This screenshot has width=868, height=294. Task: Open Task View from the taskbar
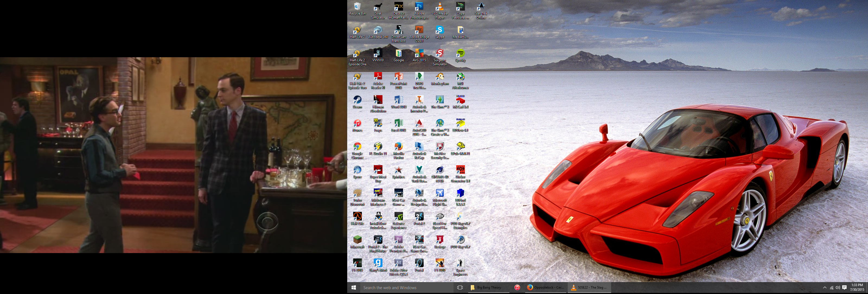point(460,287)
